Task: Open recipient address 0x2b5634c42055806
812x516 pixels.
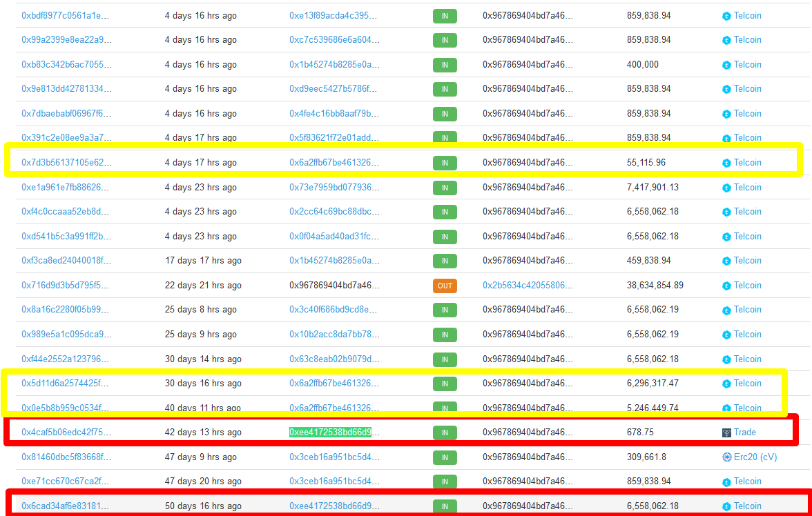Action: pyautogui.click(x=528, y=285)
